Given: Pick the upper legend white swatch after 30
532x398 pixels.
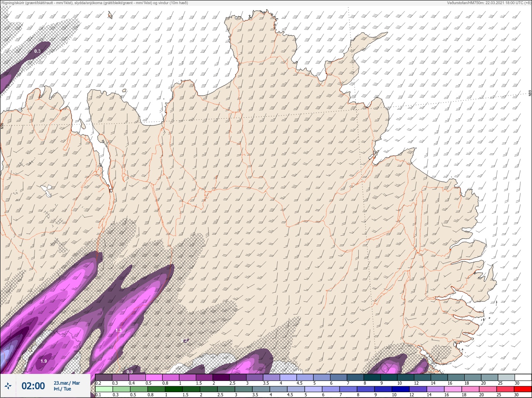Looking at the screenshot, I should pyautogui.click(x=523, y=378).
